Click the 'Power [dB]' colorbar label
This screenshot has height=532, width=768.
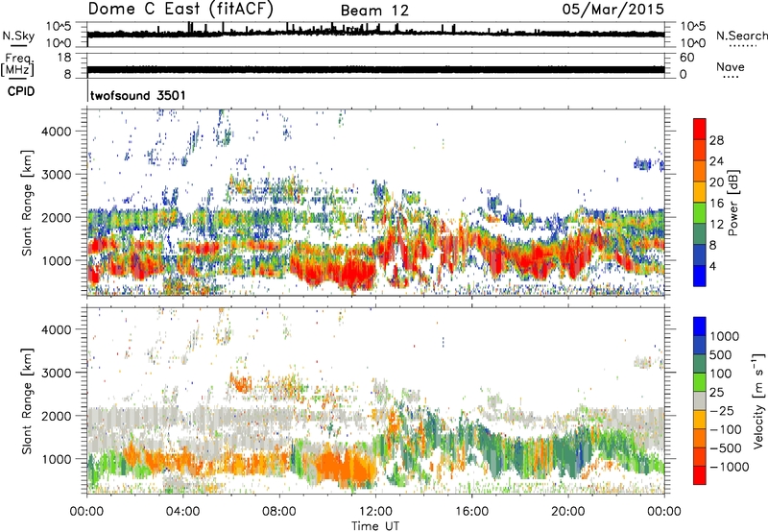click(732, 203)
